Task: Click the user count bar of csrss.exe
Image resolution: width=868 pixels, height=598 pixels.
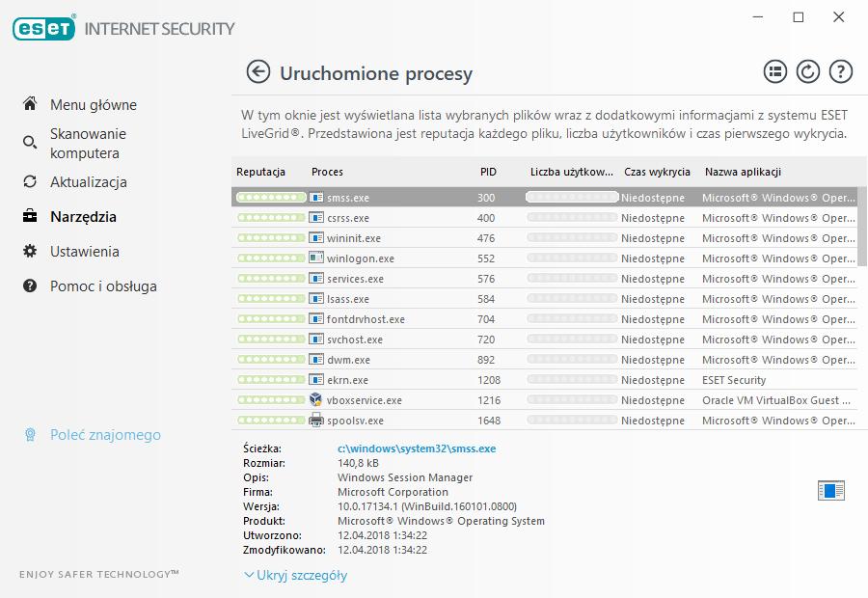Action: coord(572,218)
